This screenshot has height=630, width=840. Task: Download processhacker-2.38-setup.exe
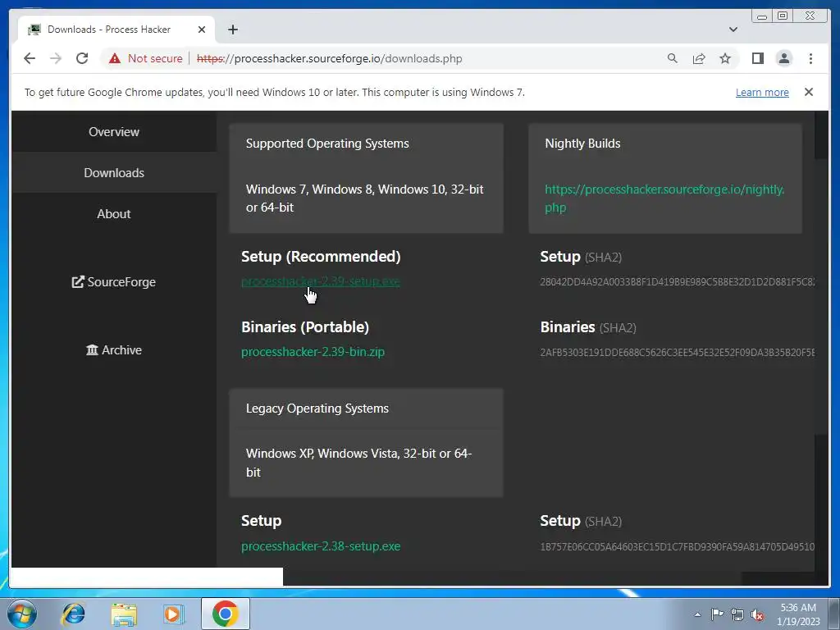click(321, 546)
